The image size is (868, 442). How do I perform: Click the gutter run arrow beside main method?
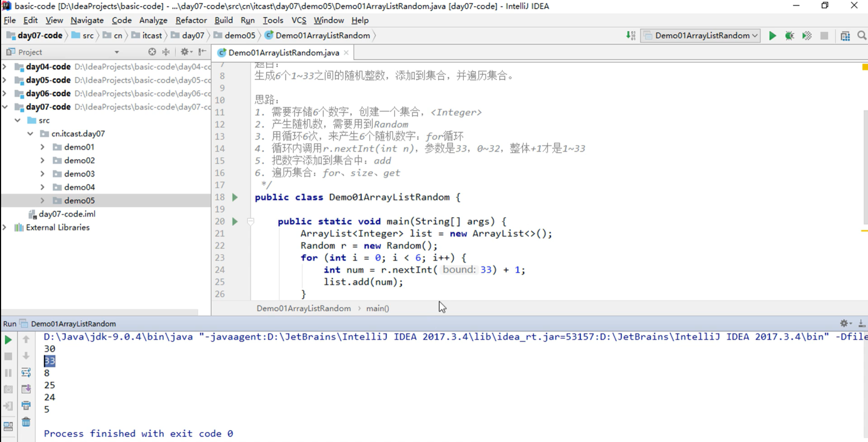(235, 221)
